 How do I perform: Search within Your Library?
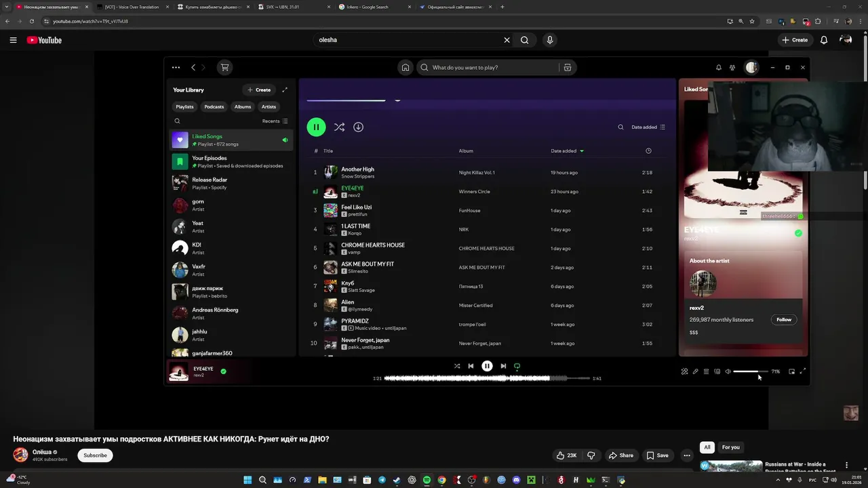coord(177,121)
